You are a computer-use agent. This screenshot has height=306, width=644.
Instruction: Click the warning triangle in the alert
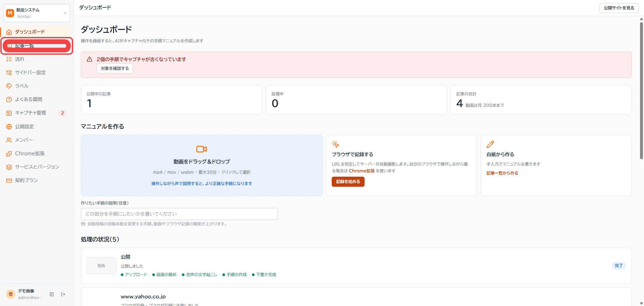point(90,59)
